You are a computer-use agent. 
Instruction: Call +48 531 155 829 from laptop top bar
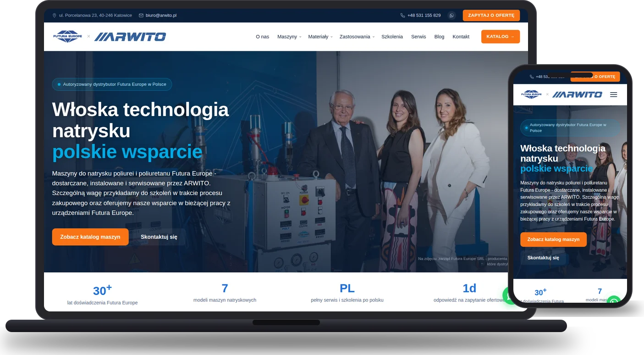tap(420, 15)
